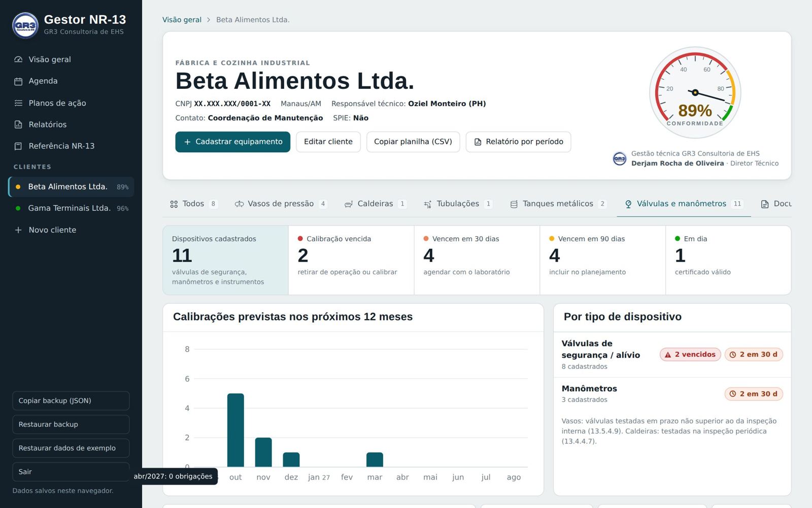Click Editar cliente
812x508 pixels.
(328, 142)
